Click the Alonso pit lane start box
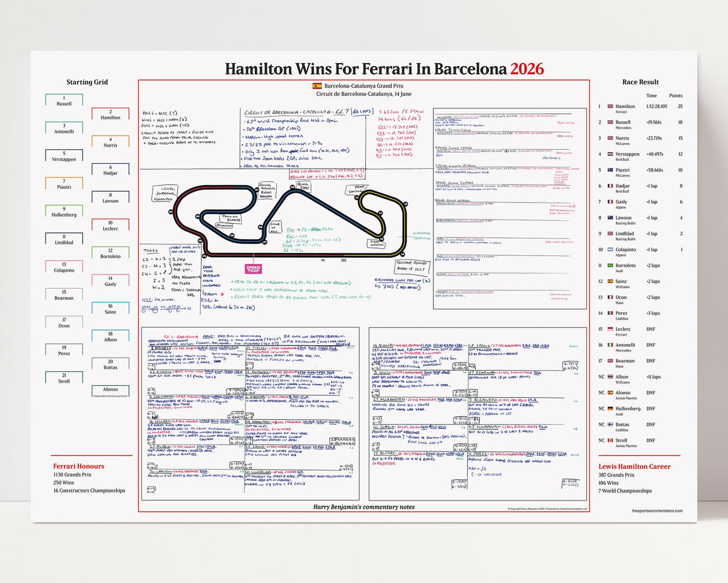Image resolution: width=728 pixels, height=583 pixels. point(110,393)
